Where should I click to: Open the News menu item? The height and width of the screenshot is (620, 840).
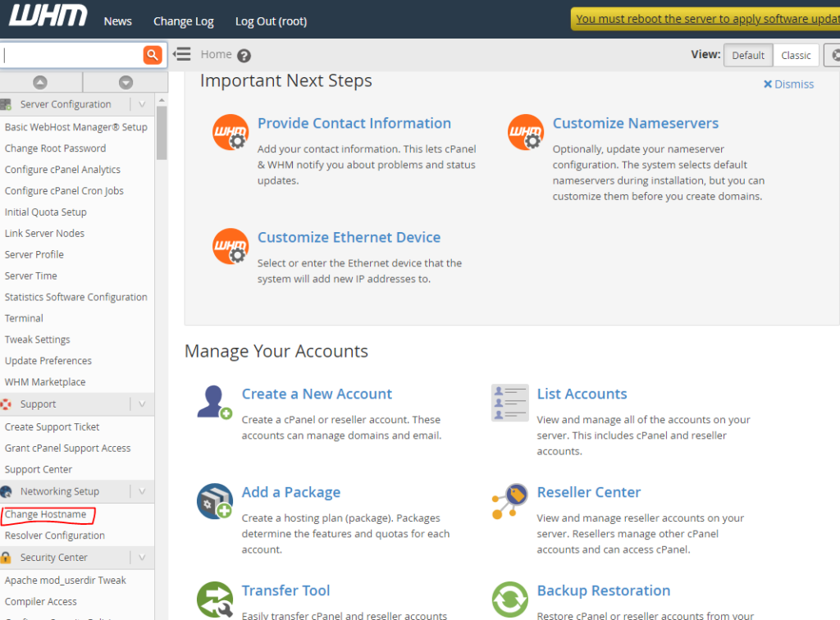point(117,21)
